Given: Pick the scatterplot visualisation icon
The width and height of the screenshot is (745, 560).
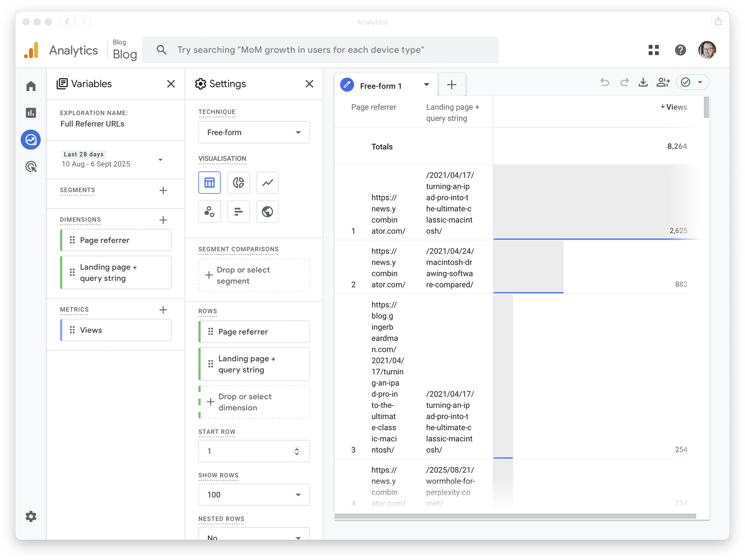Looking at the screenshot, I should 209,212.
